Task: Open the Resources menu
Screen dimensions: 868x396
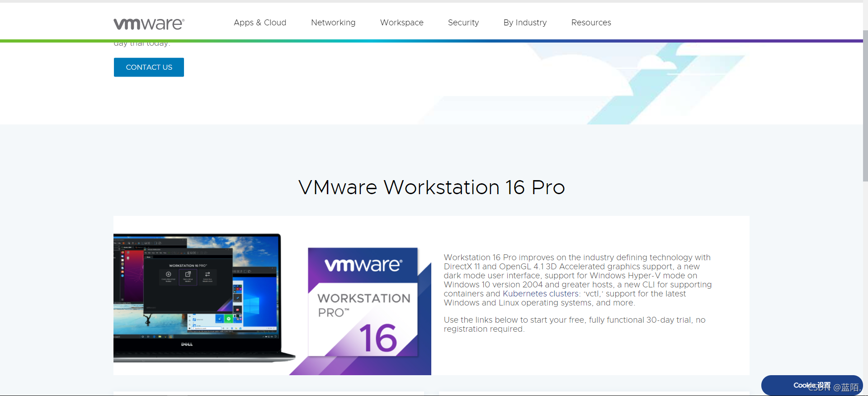Action: [x=591, y=23]
